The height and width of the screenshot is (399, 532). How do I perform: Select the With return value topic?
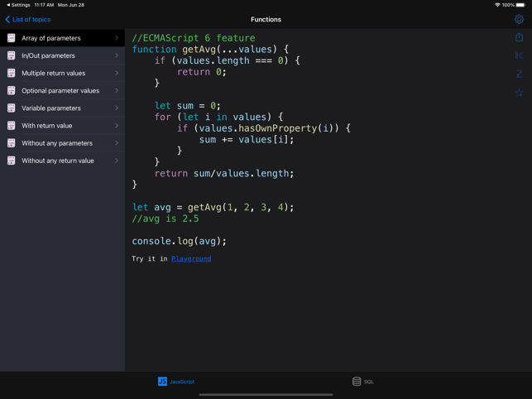[x=47, y=126]
